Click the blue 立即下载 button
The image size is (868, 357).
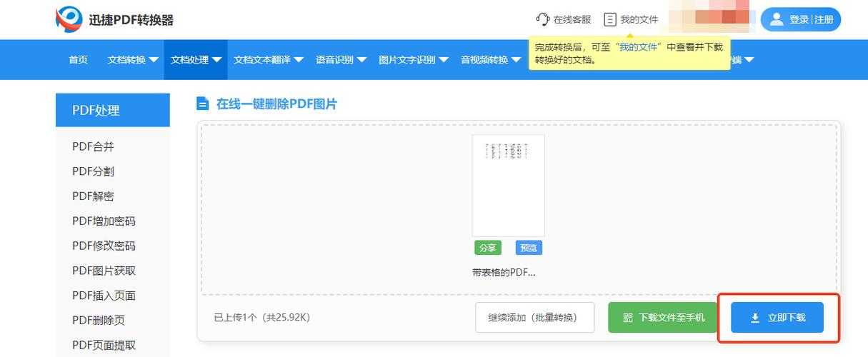(x=777, y=317)
